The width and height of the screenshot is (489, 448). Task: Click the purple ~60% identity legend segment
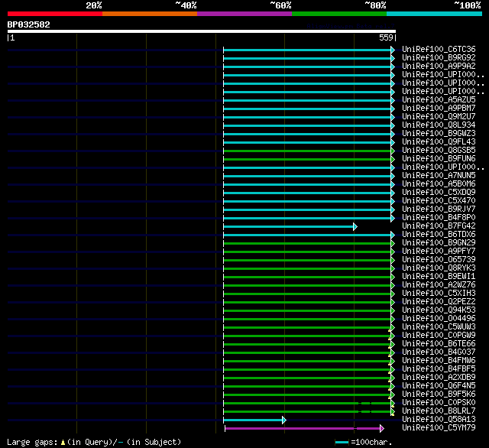tap(244, 14)
